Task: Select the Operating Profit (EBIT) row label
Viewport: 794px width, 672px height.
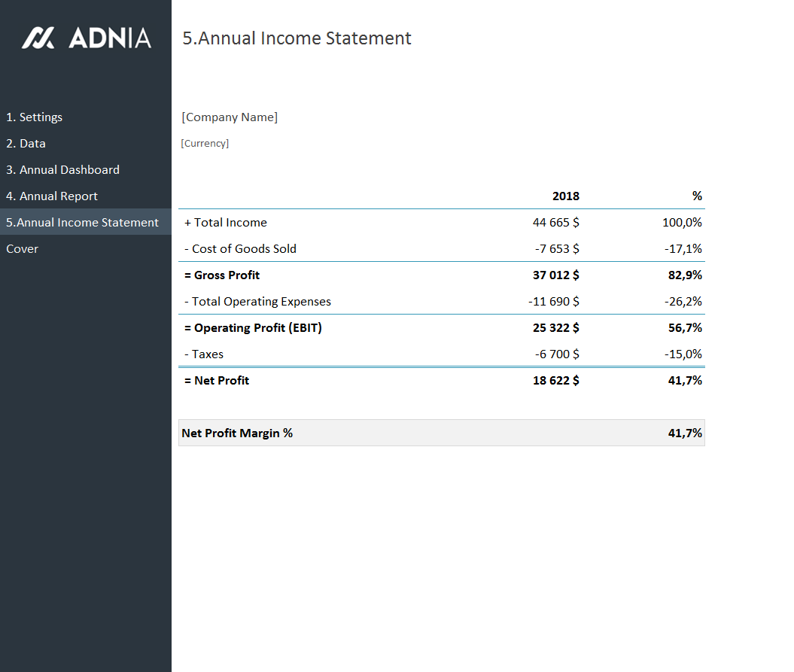Action: click(x=253, y=328)
